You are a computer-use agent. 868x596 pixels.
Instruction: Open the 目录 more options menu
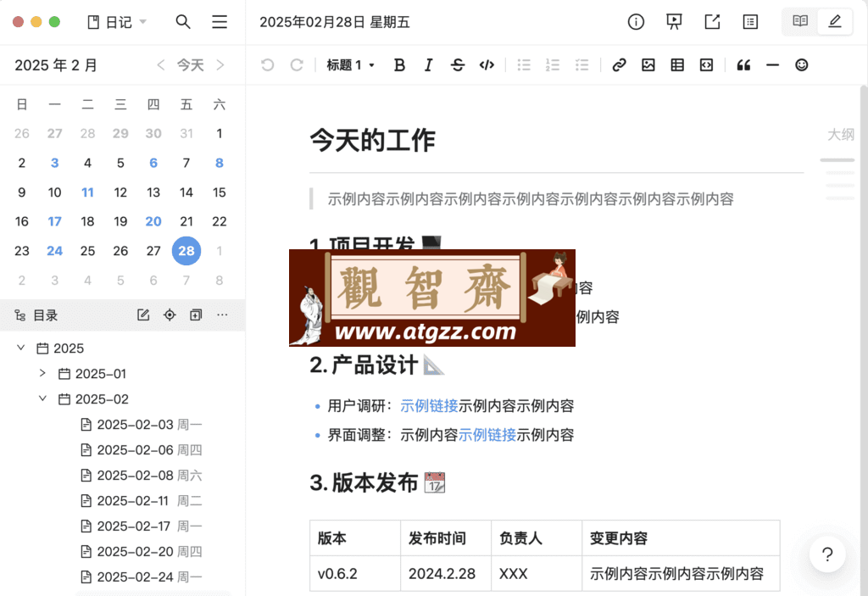[222, 315]
